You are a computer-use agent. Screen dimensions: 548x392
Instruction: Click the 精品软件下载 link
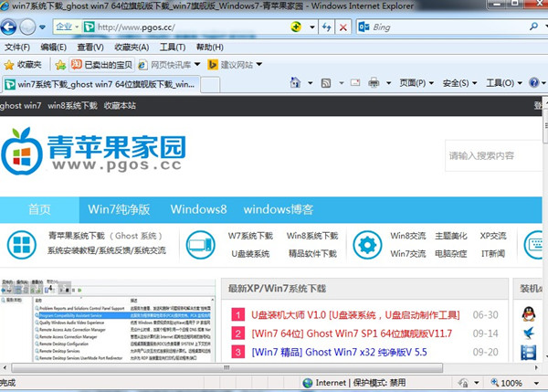pyautogui.click(x=312, y=254)
